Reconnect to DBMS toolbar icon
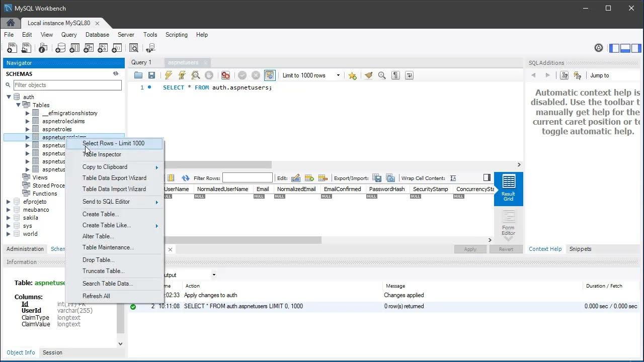Image resolution: width=644 pixels, height=362 pixels. pos(150,48)
